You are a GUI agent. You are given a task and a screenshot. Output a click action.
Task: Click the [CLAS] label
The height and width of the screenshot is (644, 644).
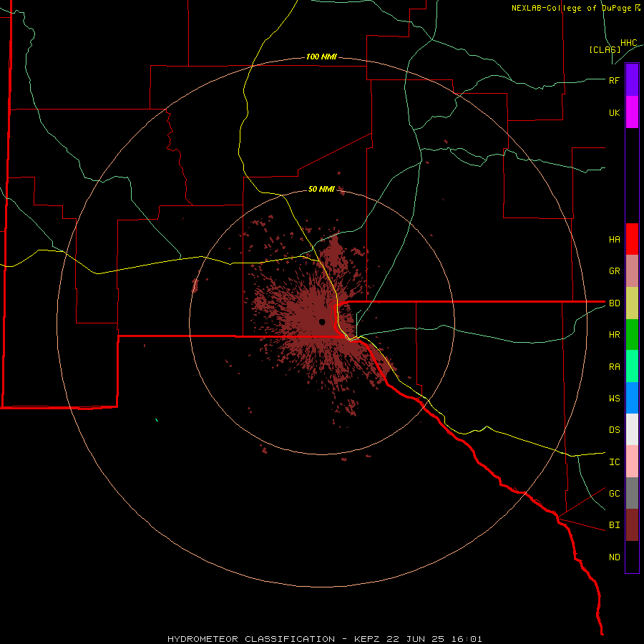pos(605,49)
